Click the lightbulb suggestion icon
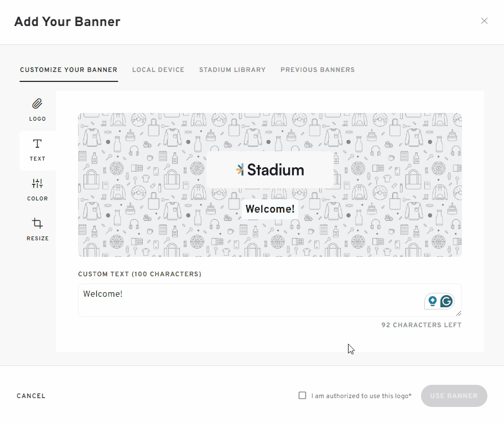Viewport: 504px width, 423px height. click(432, 301)
